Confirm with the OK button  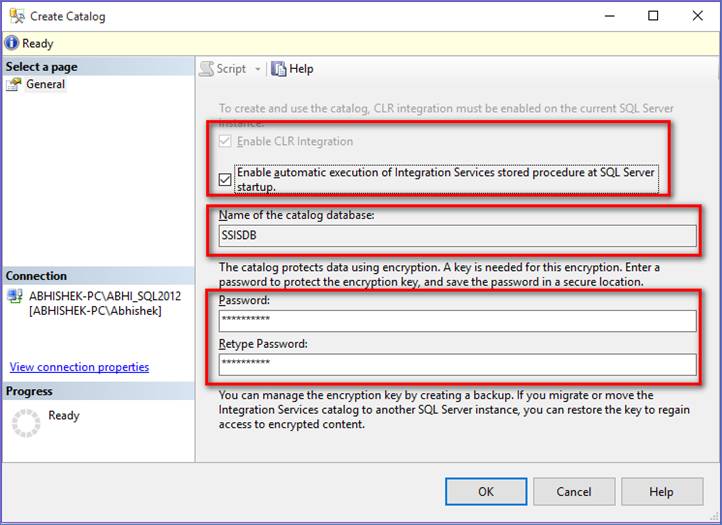pos(486,491)
